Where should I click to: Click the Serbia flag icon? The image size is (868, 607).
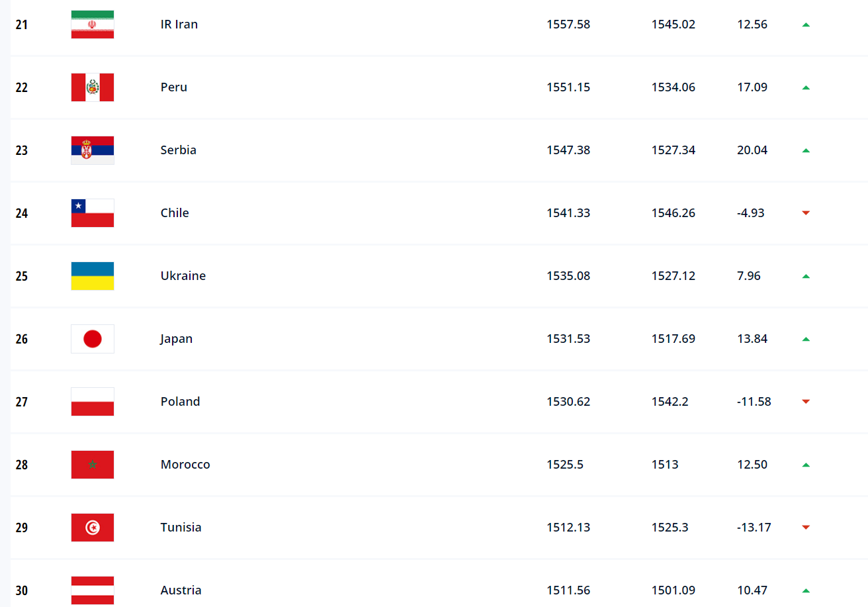(93, 150)
